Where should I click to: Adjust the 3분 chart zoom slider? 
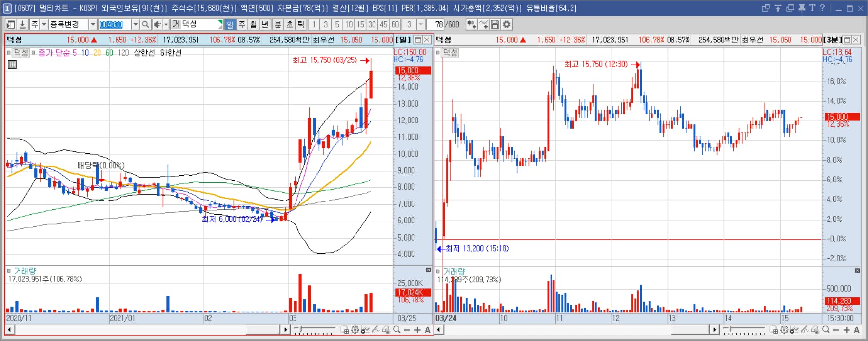tap(744, 330)
